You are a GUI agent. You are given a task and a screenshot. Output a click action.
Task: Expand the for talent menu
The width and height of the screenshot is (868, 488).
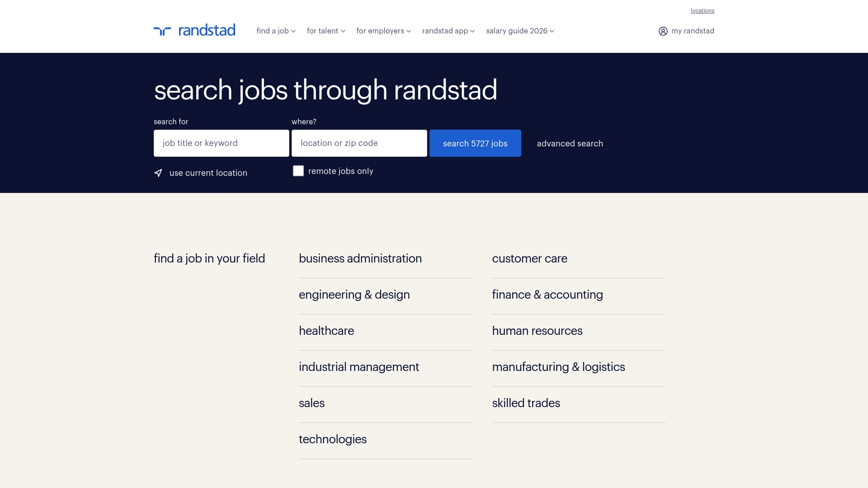click(326, 31)
